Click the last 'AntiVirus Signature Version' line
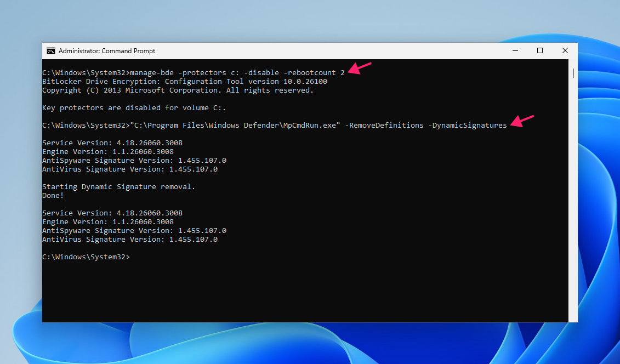Screen dimensions: 620x364 130,239
